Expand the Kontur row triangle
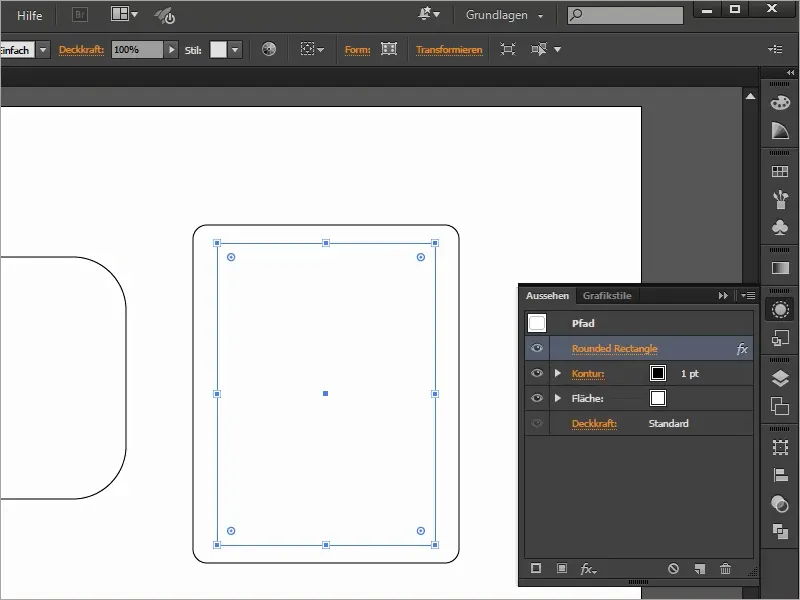Viewport: 800px width, 600px height. [x=558, y=373]
